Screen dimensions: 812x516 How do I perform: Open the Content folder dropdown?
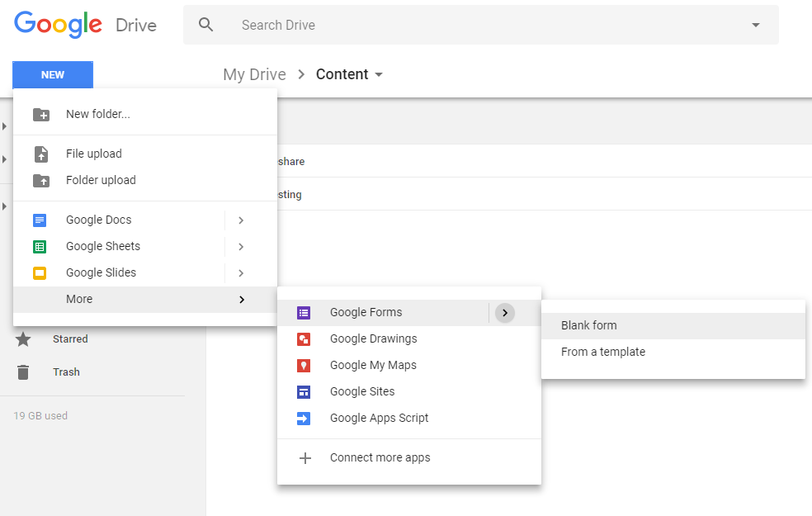coord(379,74)
